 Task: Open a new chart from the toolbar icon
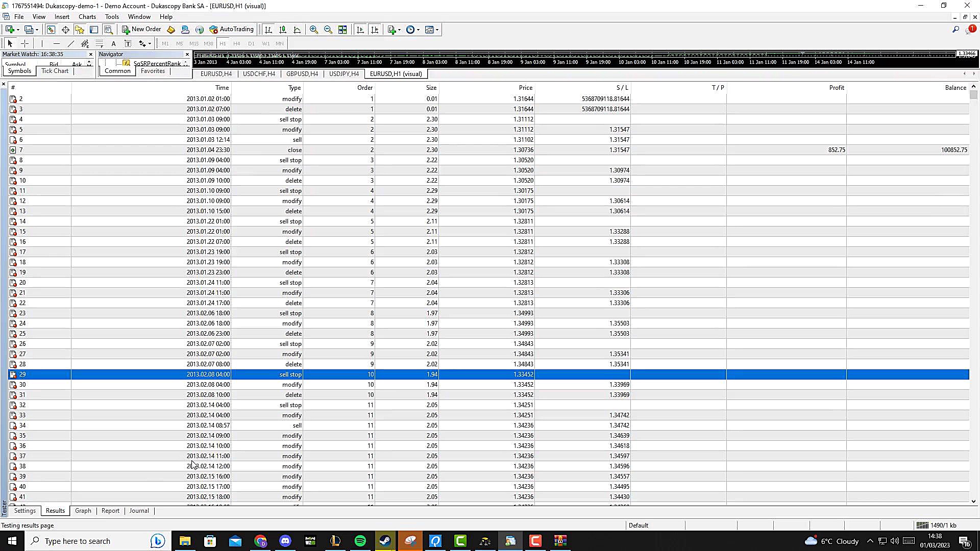[10, 30]
